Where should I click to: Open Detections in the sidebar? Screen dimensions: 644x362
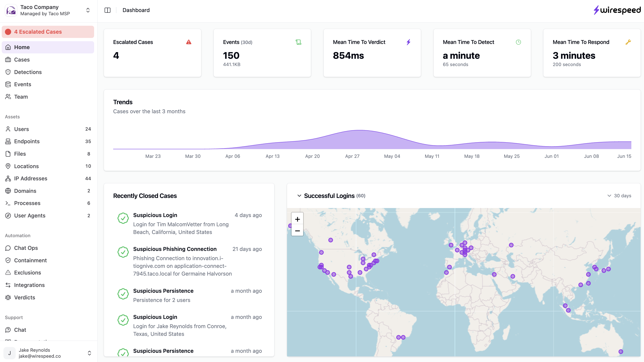[x=28, y=72]
